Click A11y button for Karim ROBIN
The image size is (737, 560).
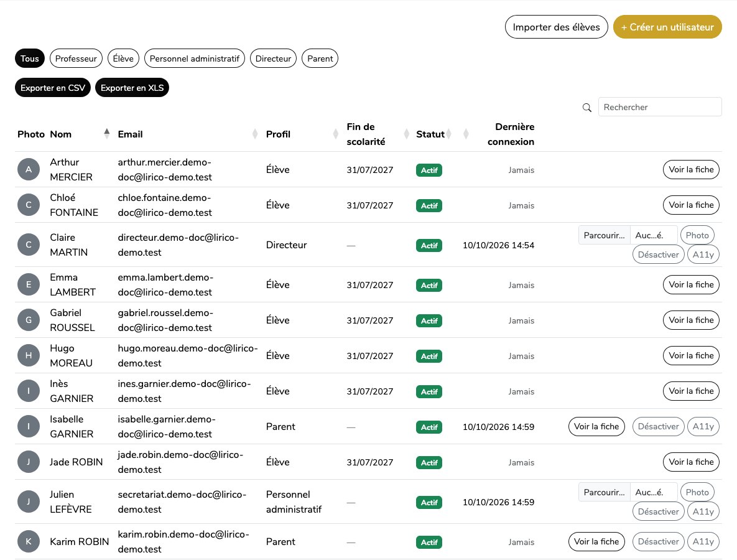pos(703,542)
